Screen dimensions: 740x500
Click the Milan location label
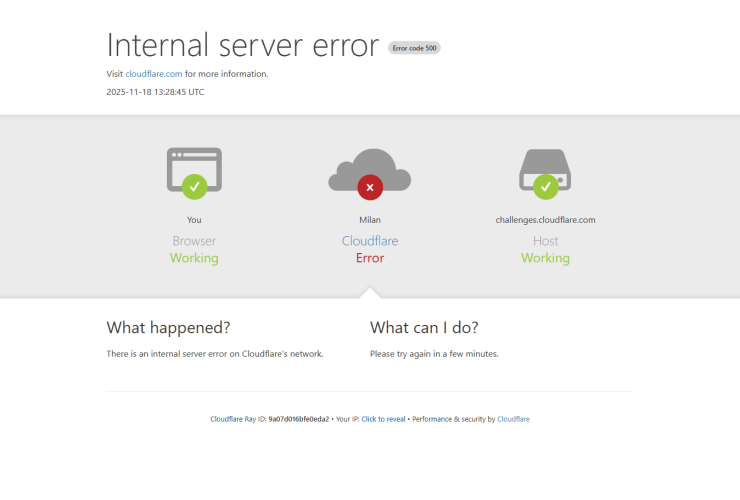tap(370, 220)
